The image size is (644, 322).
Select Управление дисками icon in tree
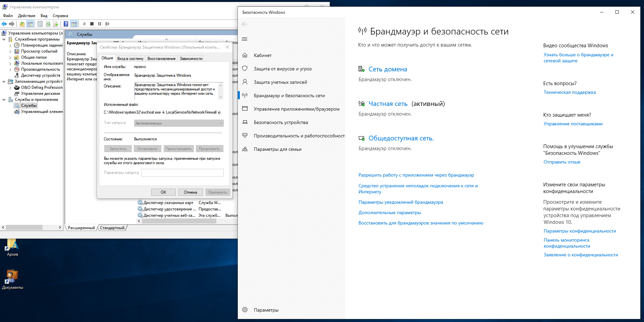pos(17,93)
